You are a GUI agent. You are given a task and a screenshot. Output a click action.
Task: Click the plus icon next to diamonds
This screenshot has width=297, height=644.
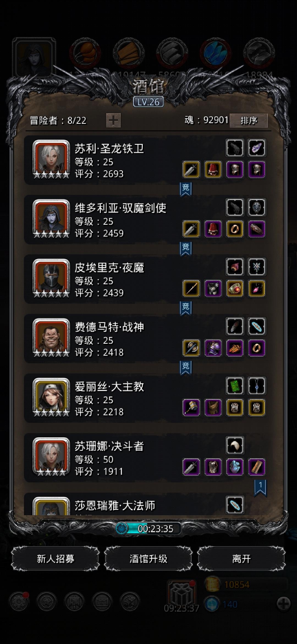point(284,604)
